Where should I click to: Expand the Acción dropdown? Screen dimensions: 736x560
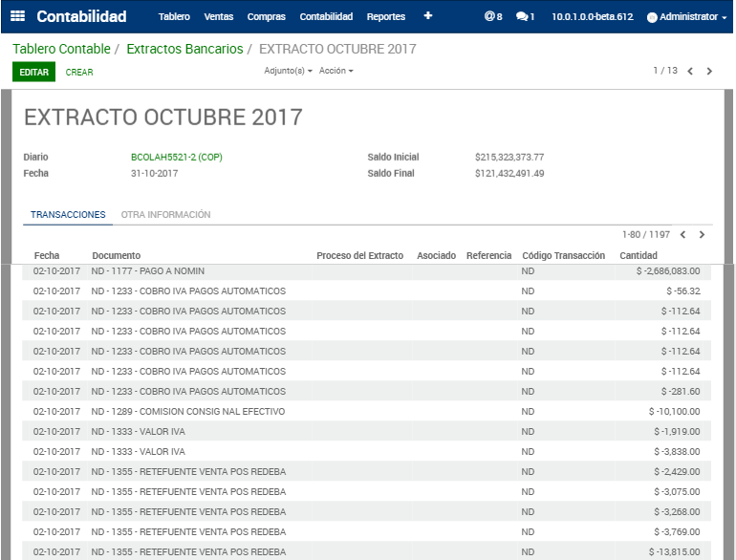pos(336,72)
